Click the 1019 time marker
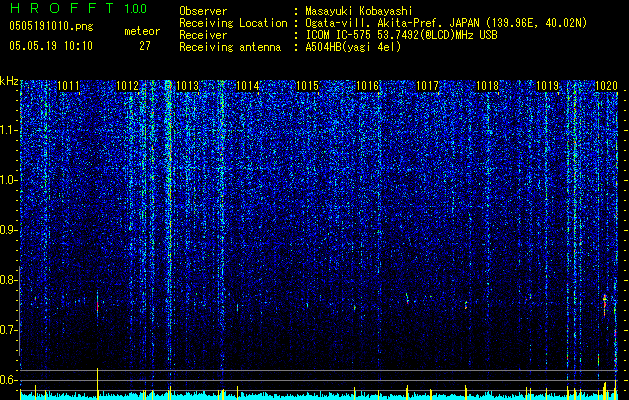The image size is (629, 400). 548,86
